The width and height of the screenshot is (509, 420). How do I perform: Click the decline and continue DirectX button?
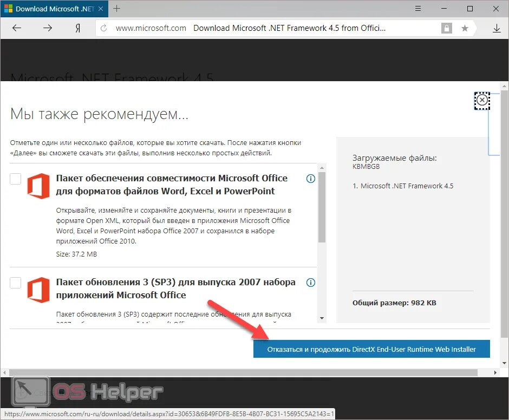pos(371,349)
